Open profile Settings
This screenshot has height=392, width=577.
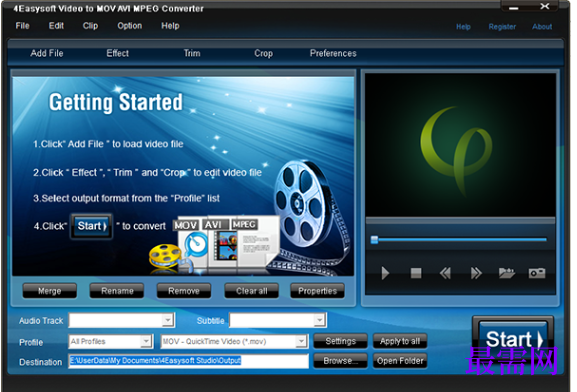tap(340, 341)
